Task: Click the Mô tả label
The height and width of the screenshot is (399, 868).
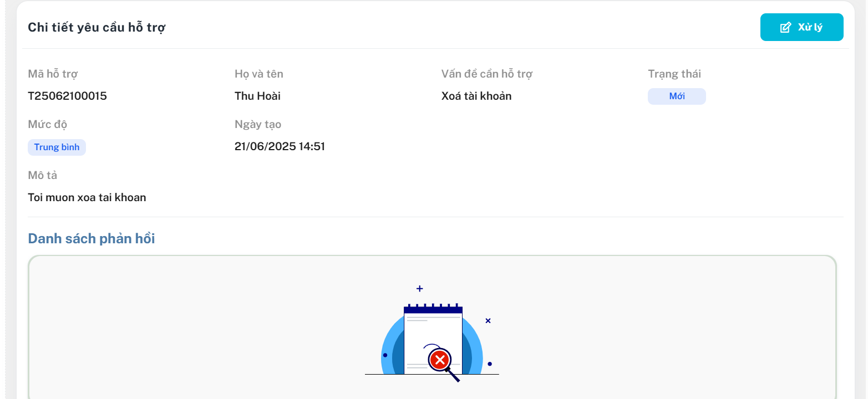Action: tap(43, 175)
